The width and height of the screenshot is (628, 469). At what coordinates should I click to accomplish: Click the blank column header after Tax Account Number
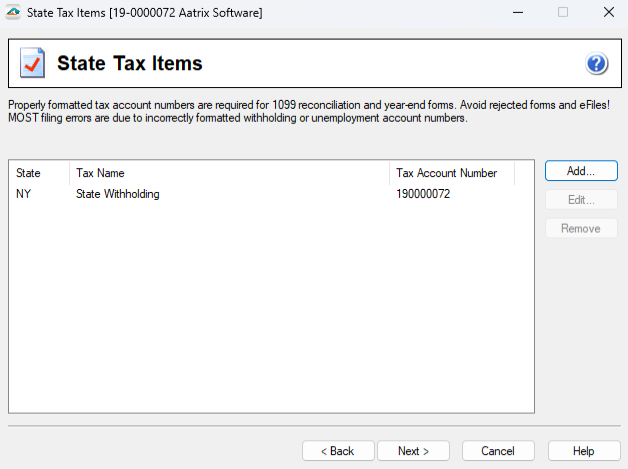(524, 173)
